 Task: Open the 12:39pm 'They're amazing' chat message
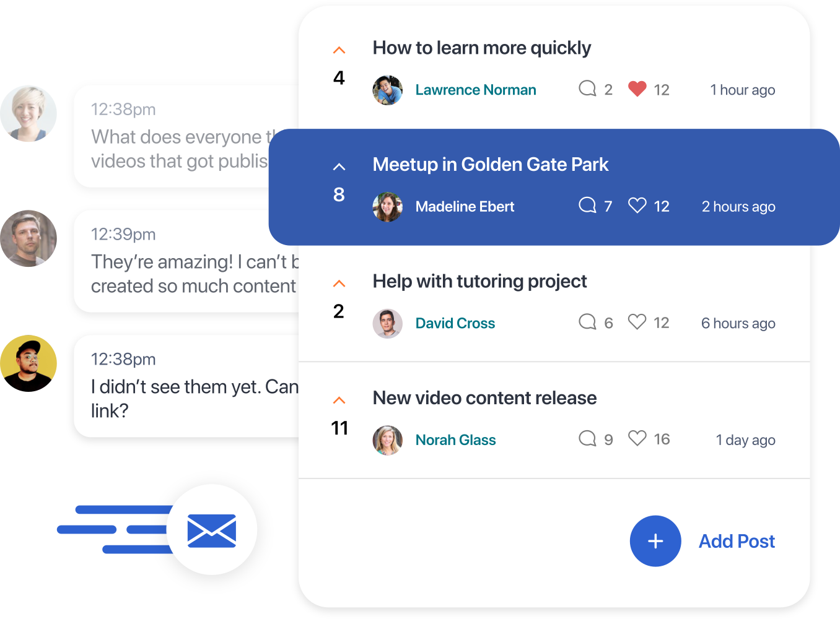click(186, 261)
